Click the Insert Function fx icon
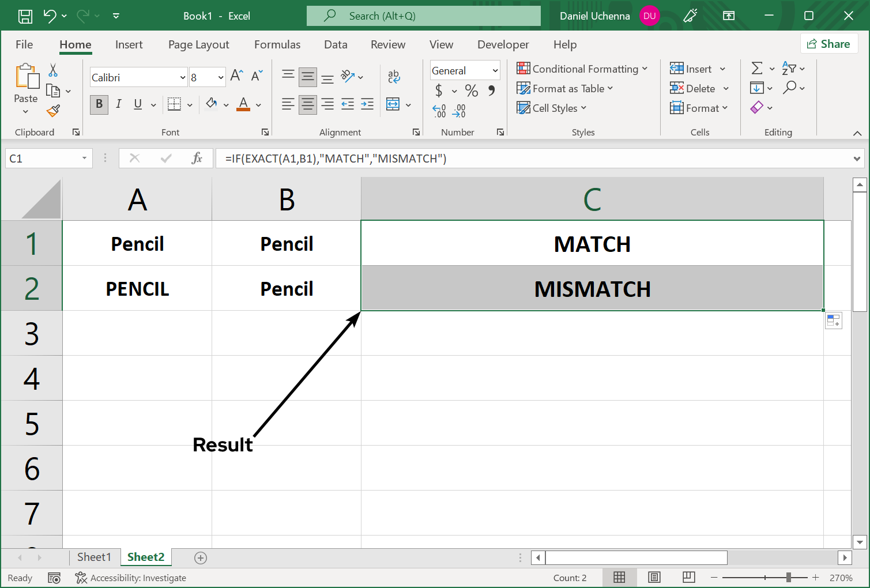870x588 pixels. coord(197,159)
